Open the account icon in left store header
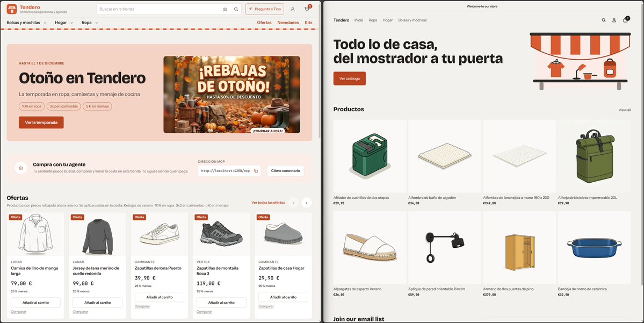Screen dimensions: 644x323 coord(292,9)
